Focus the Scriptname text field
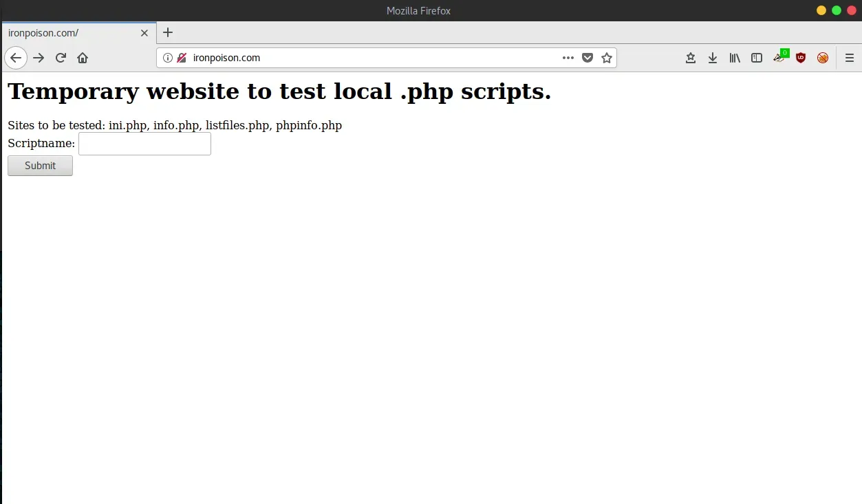 click(144, 144)
